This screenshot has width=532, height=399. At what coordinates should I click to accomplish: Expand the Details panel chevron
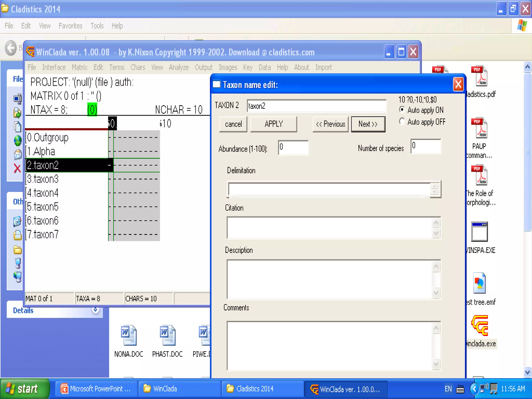[96, 310]
